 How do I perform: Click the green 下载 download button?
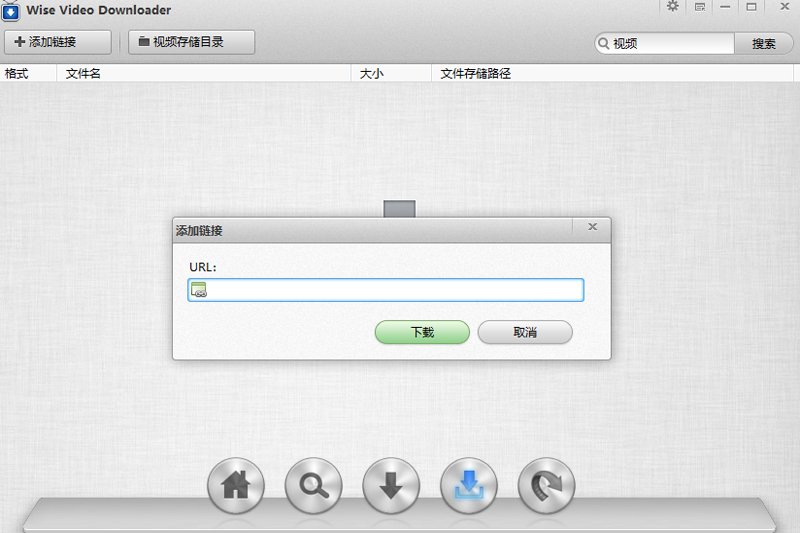pos(422,333)
